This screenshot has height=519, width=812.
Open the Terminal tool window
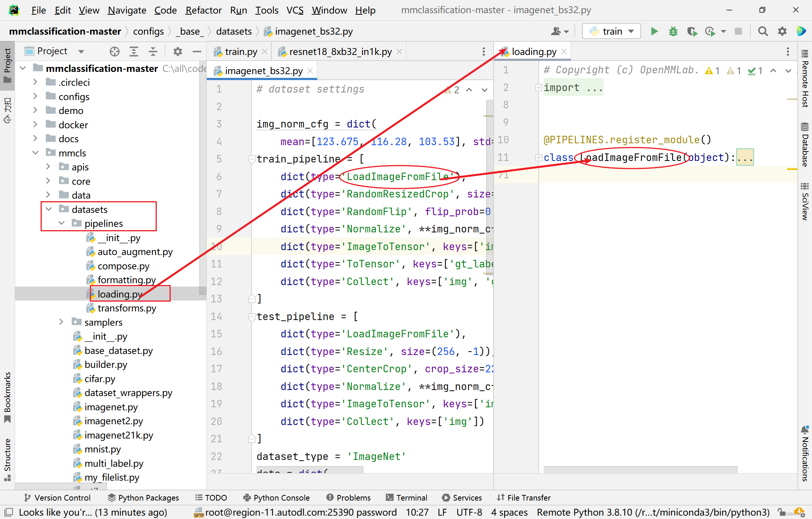pos(406,498)
